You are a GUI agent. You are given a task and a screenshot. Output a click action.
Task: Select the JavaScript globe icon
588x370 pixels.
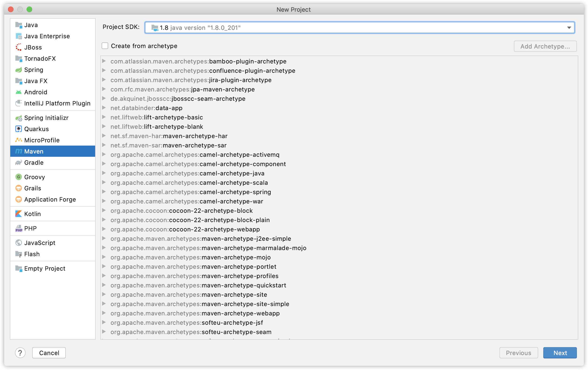pyautogui.click(x=19, y=243)
